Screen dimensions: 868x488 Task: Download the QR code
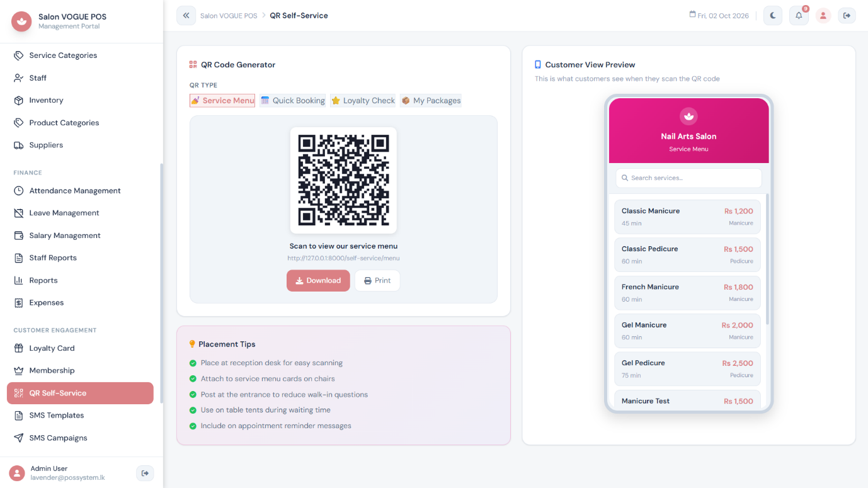coord(318,281)
